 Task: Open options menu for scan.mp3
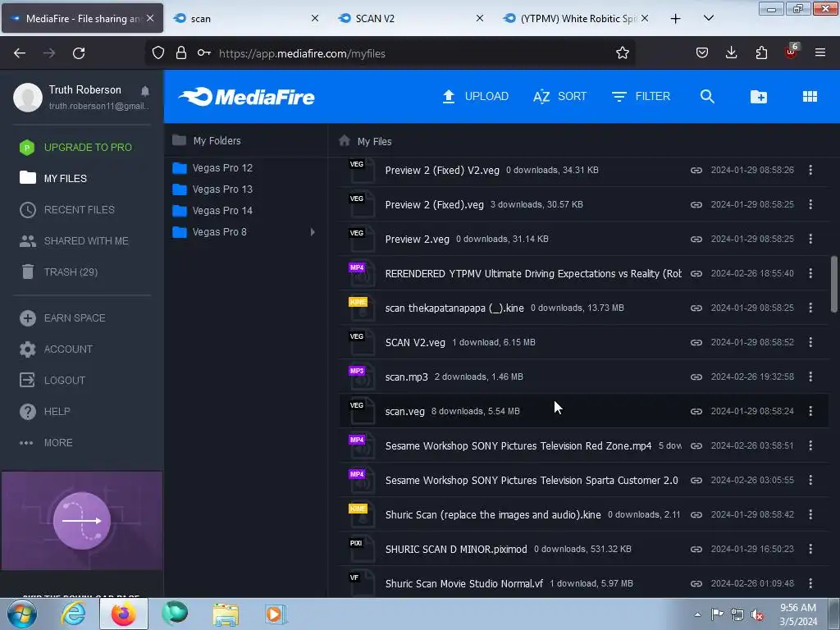(810, 377)
